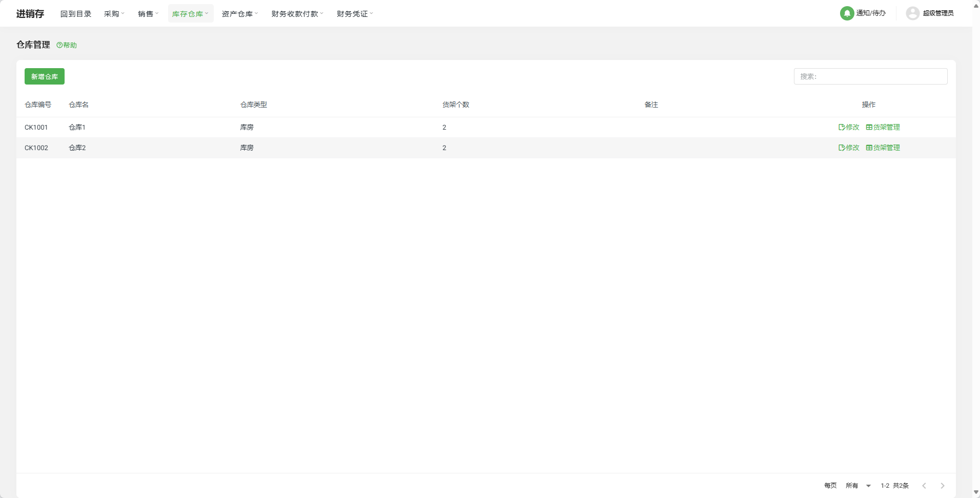Click the notification bell icon

(x=847, y=13)
